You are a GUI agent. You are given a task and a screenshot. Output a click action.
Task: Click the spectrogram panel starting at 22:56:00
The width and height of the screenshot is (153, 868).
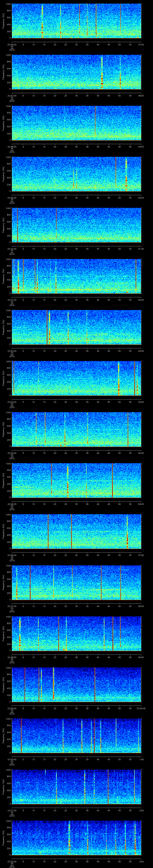tap(77, 531)
